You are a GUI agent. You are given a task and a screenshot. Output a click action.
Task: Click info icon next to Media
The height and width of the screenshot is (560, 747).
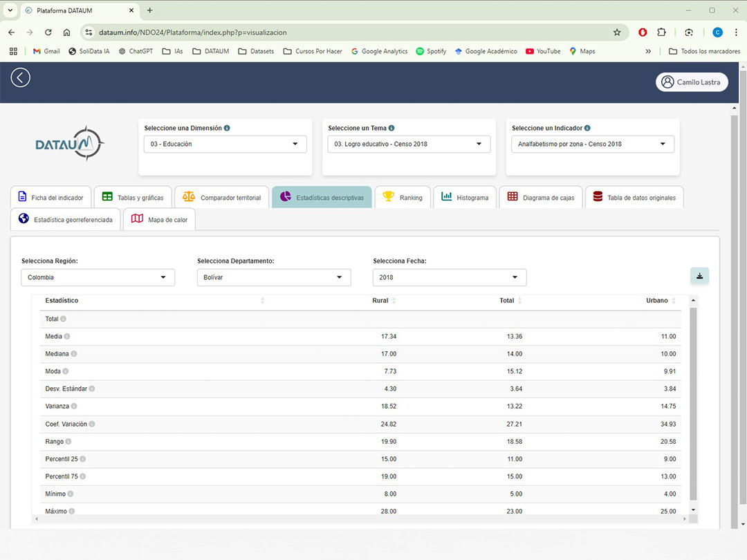(67, 337)
